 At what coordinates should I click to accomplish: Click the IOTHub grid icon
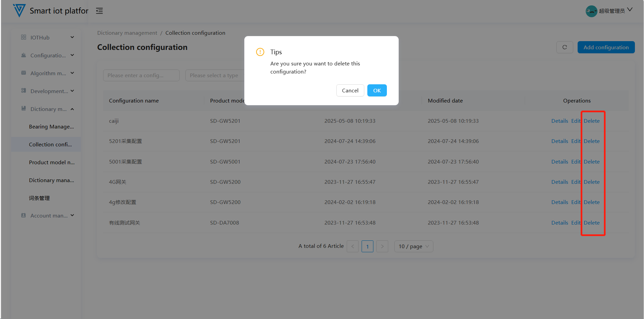tap(24, 37)
